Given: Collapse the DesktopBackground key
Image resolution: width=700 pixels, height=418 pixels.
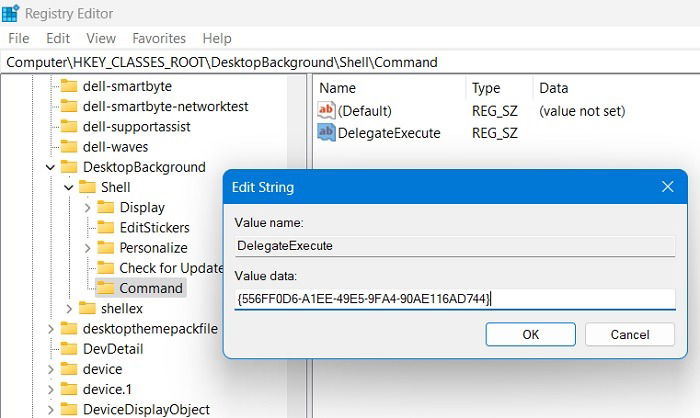Looking at the screenshot, I should pos(50,167).
